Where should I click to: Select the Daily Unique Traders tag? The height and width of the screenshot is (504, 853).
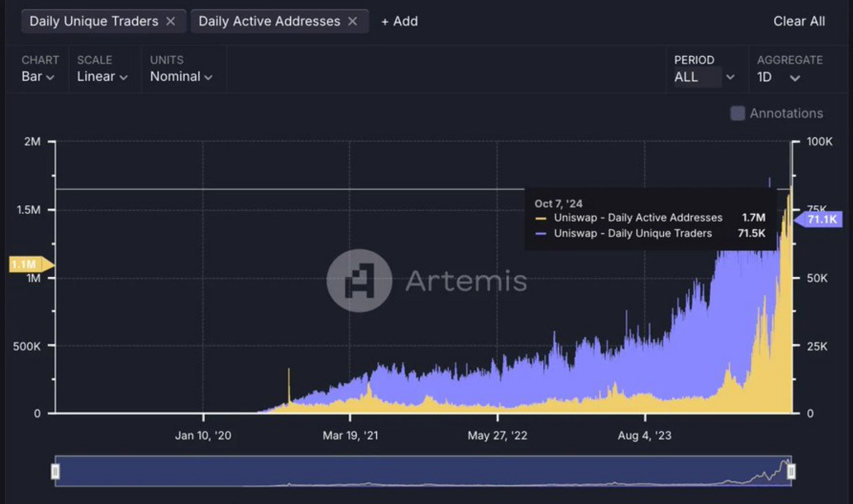94,21
